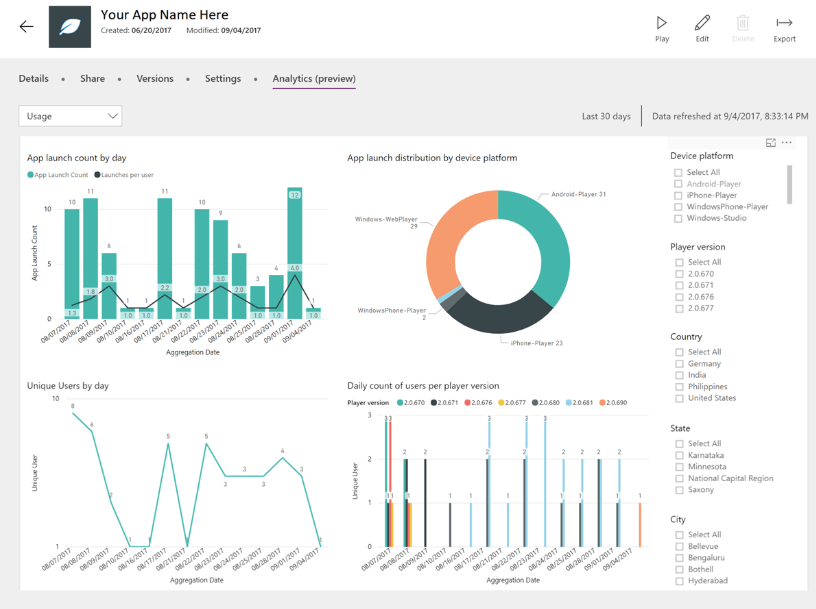Image resolution: width=816 pixels, height=609 pixels.
Task: Click the Delete trash icon
Action: click(743, 29)
